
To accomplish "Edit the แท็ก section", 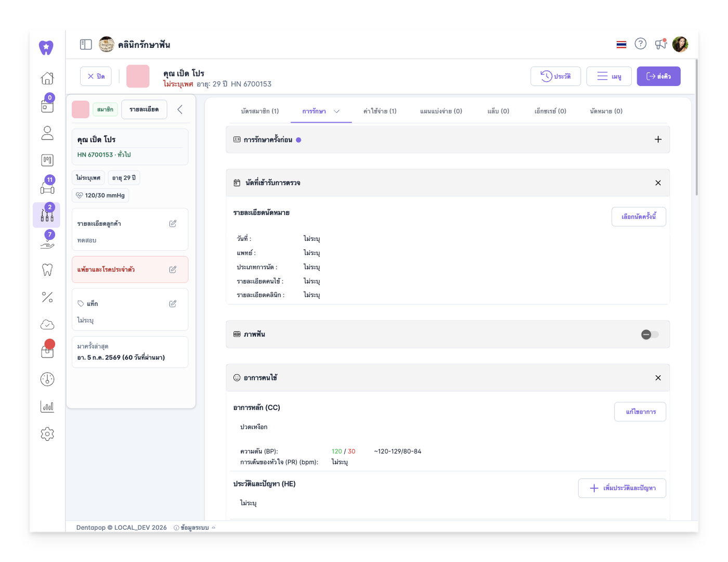I will pyautogui.click(x=173, y=303).
